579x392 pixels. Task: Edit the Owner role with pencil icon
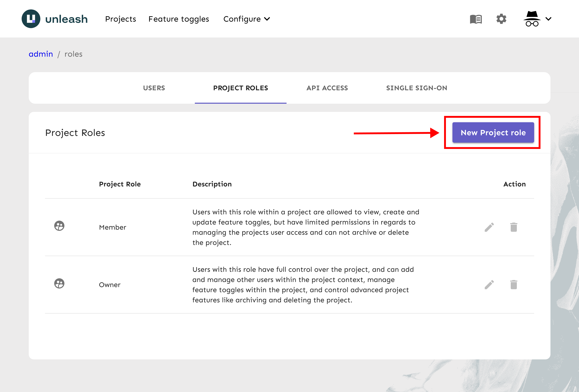point(489,285)
